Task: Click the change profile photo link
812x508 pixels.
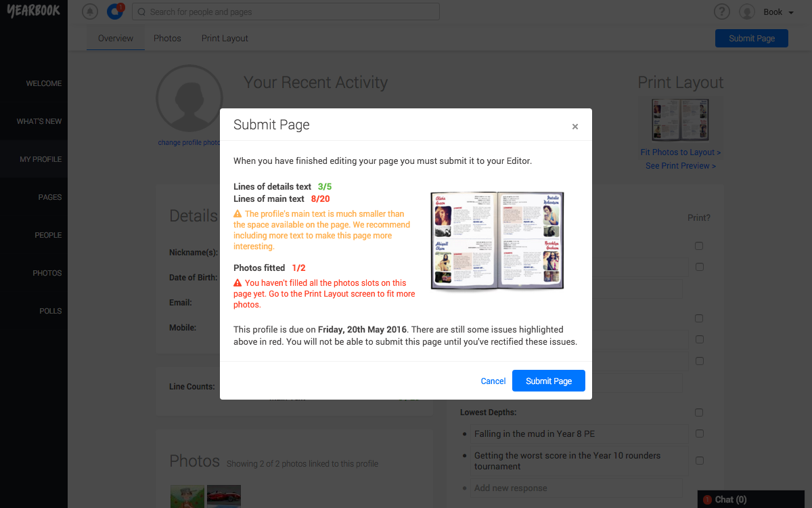Action: (x=189, y=143)
